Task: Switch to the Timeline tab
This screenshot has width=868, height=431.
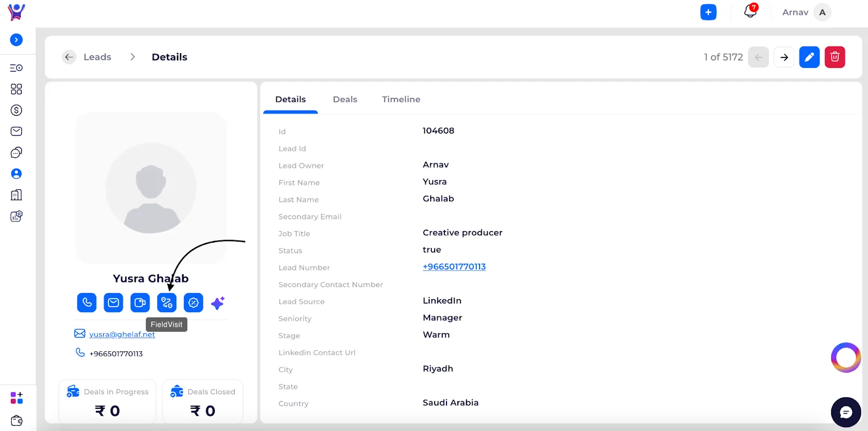Action: point(401,99)
